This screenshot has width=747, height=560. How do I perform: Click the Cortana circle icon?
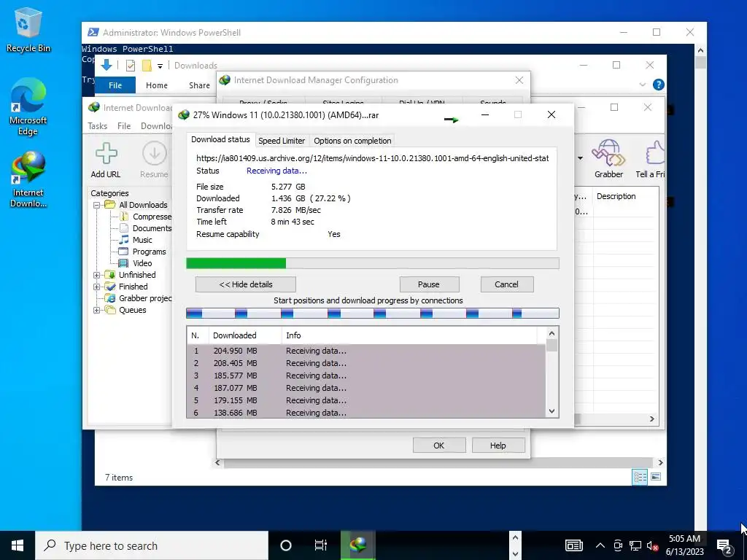pos(286,545)
